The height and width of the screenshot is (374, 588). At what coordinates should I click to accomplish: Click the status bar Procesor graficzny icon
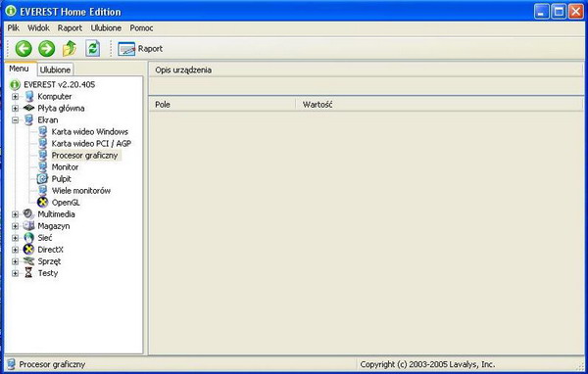tap(11, 364)
